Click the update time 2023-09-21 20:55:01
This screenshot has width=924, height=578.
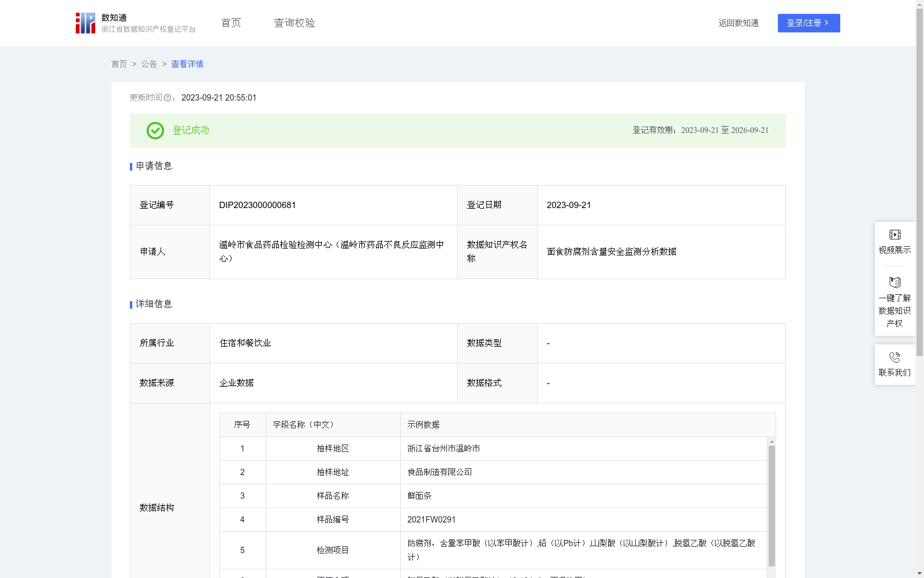click(x=219, y=98)
